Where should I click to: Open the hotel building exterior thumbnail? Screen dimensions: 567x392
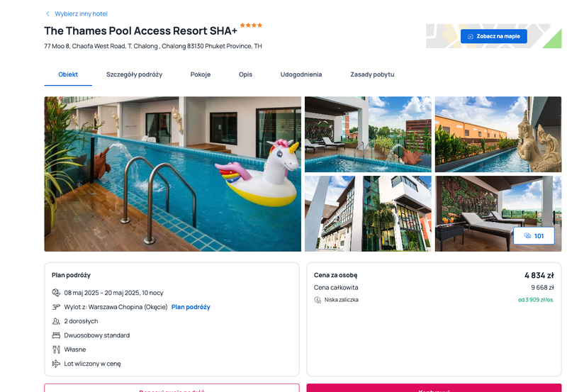(x=368, y=213)
